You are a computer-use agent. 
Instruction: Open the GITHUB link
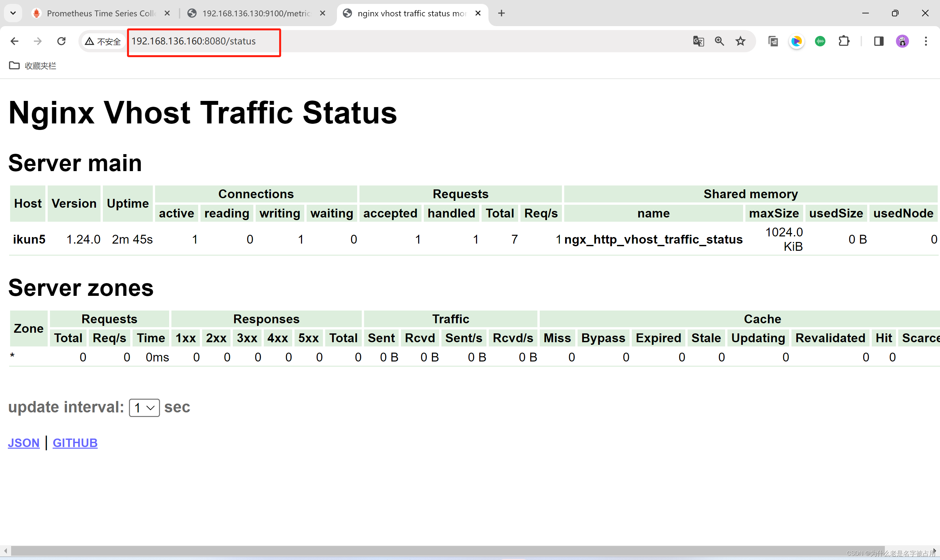pyautogui.click(x=75, y=443)
